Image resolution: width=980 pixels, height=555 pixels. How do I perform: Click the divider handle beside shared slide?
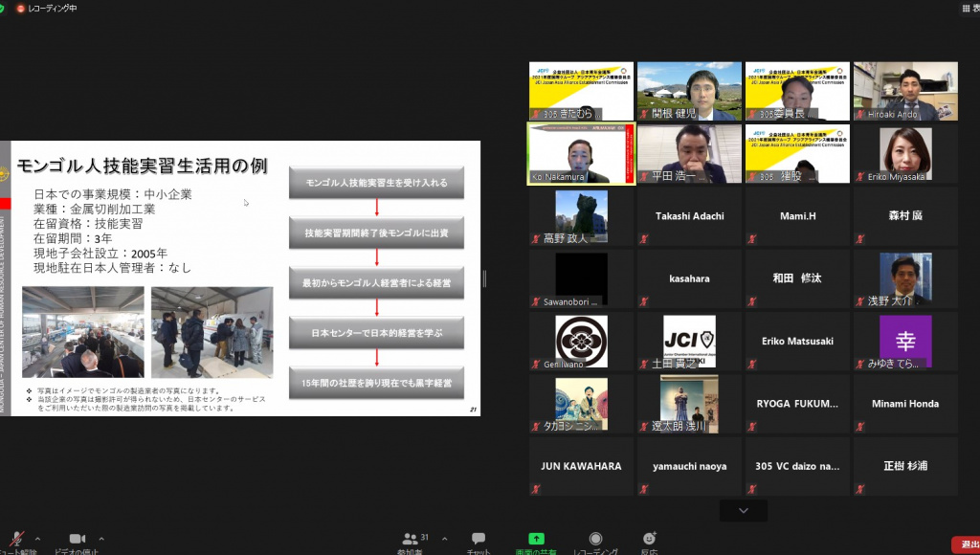pos(484,278)
